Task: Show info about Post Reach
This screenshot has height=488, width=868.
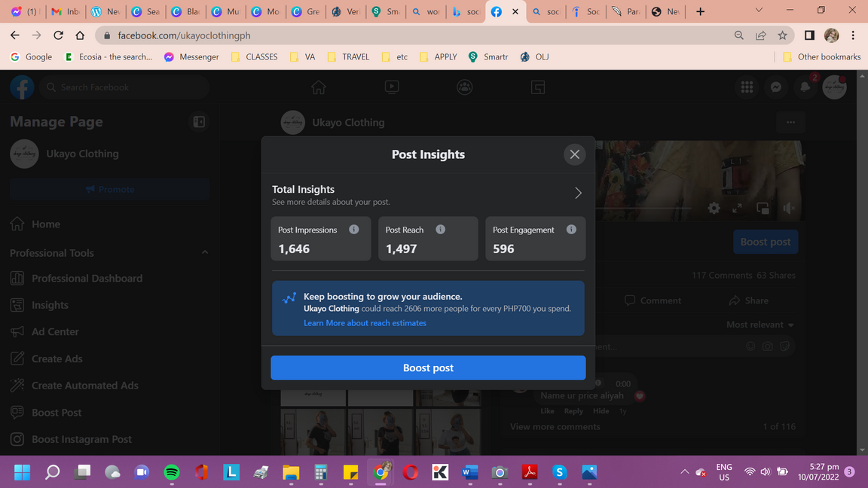Action: [440, 230]
